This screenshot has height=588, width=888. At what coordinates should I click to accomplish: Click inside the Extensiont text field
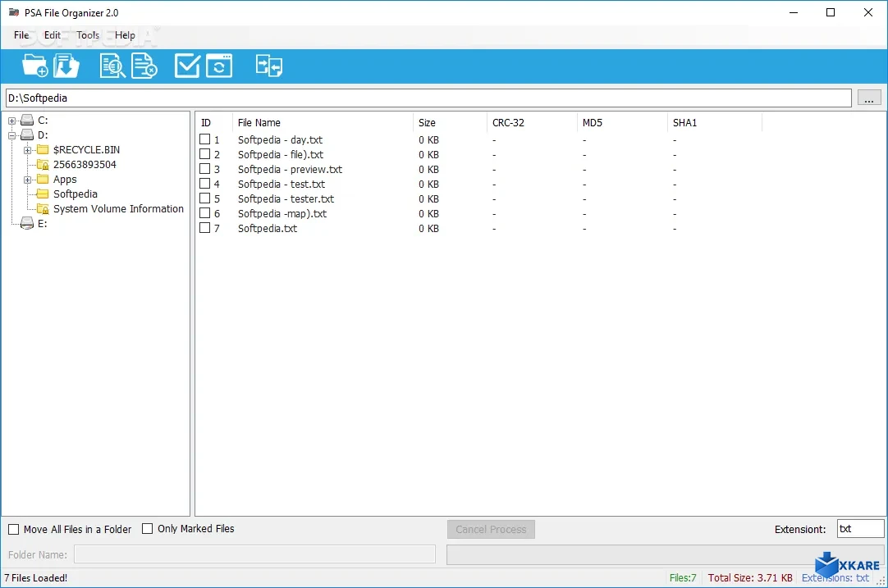(x=860, y=529)
